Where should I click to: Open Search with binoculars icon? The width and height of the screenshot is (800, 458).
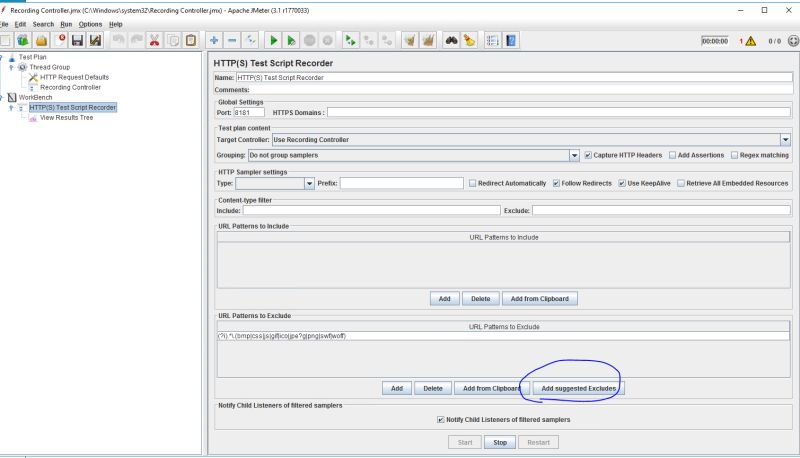tap(451, 40)
